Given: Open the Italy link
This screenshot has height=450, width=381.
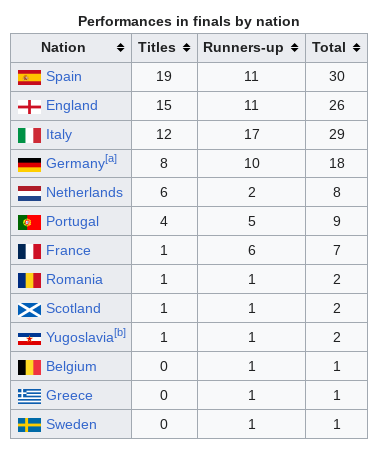Looking at the screenshot, I should [59, 135].
